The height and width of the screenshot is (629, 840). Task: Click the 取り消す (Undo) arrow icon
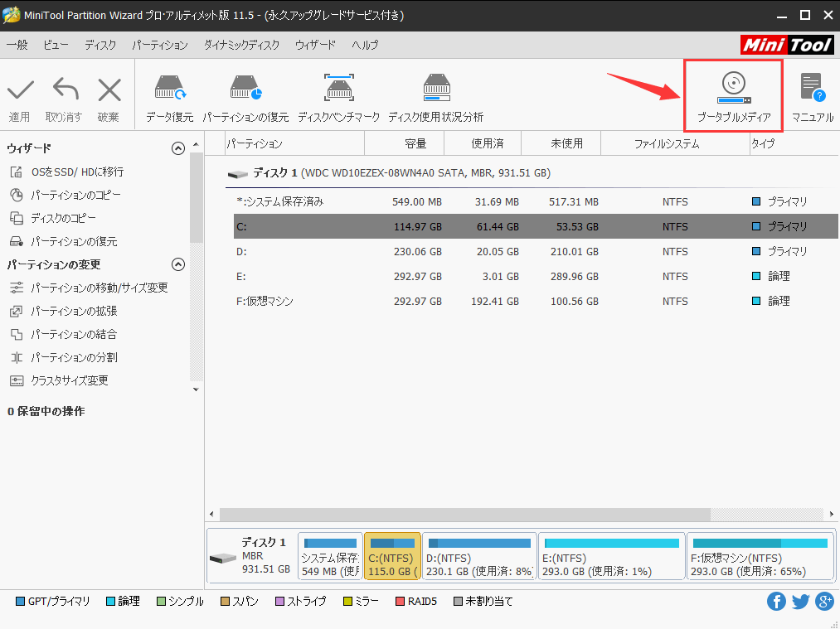pos(63,94)
